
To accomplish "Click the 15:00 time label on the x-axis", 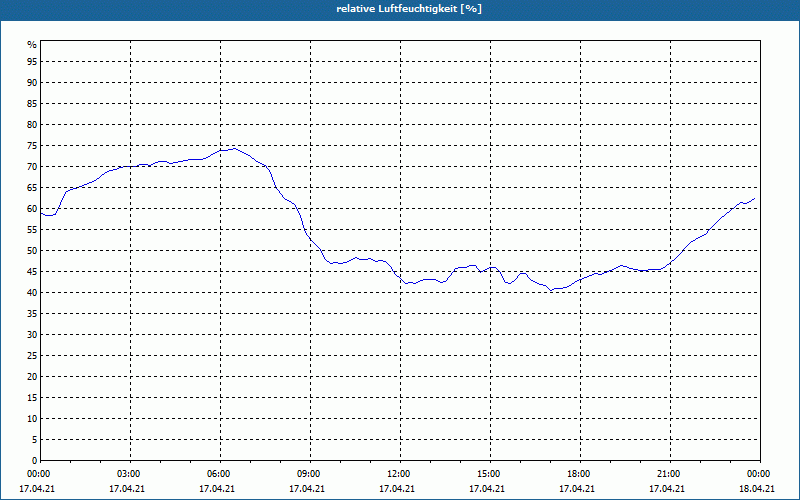I will 487,474.
